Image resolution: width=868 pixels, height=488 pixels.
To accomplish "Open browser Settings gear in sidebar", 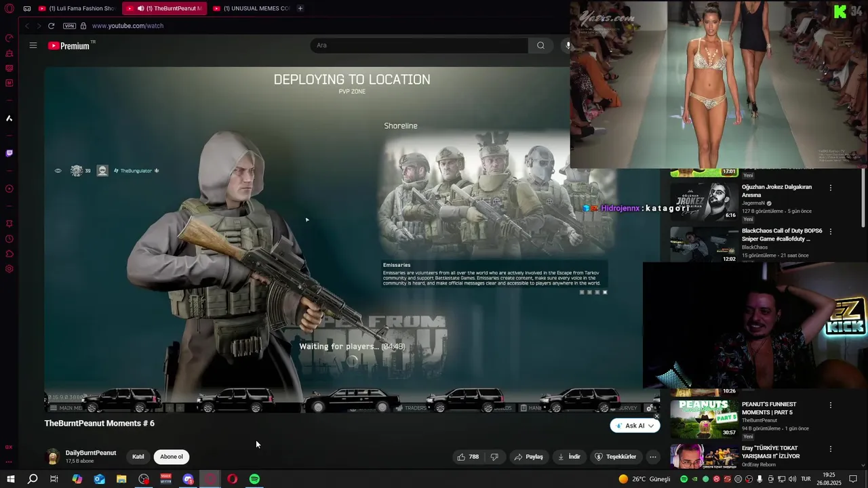I will click(9, 269).
